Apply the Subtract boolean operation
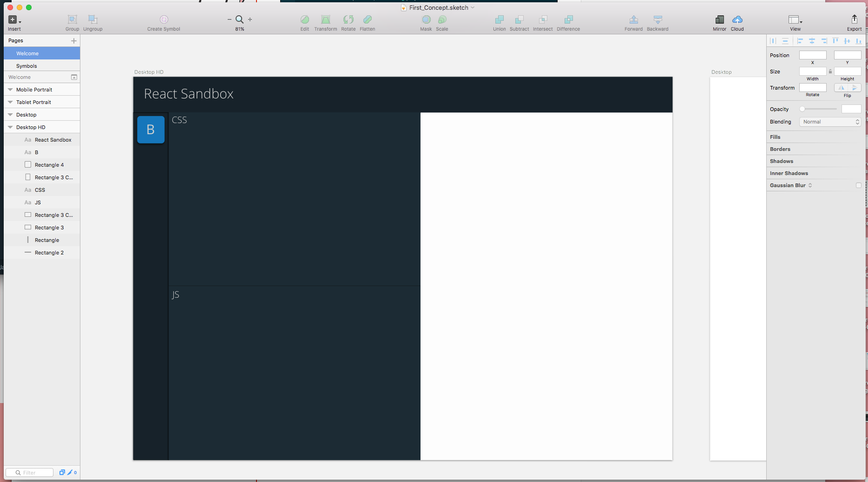868x482 pixels. (x=519, y=20)
